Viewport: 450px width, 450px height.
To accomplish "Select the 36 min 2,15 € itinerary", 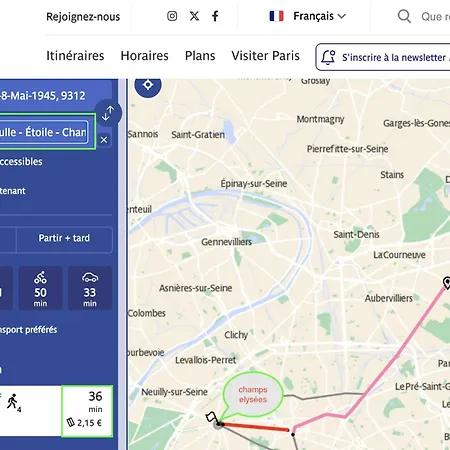I will pos(87,411).
